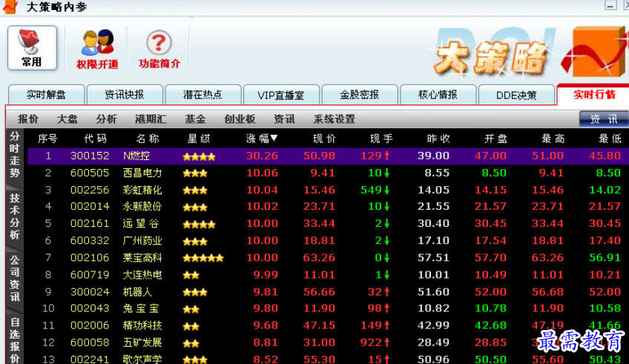Click stock code 002106
The image size is (629, 364).
click(x=90, y=257)
